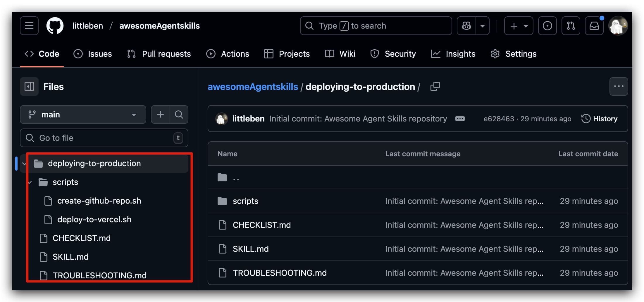Collapse the deploying-to-production folder tree
The width and height of the screenshot is (644, 302).
tap(24, 164)
